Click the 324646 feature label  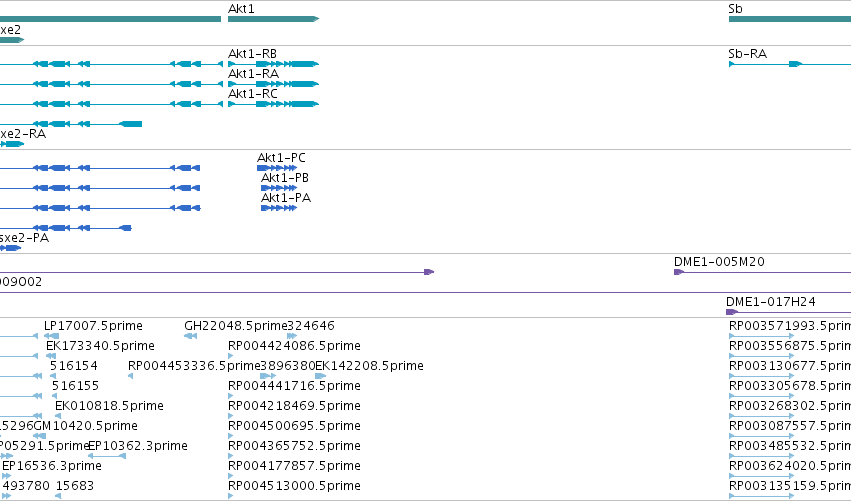(x=311, y=326)
